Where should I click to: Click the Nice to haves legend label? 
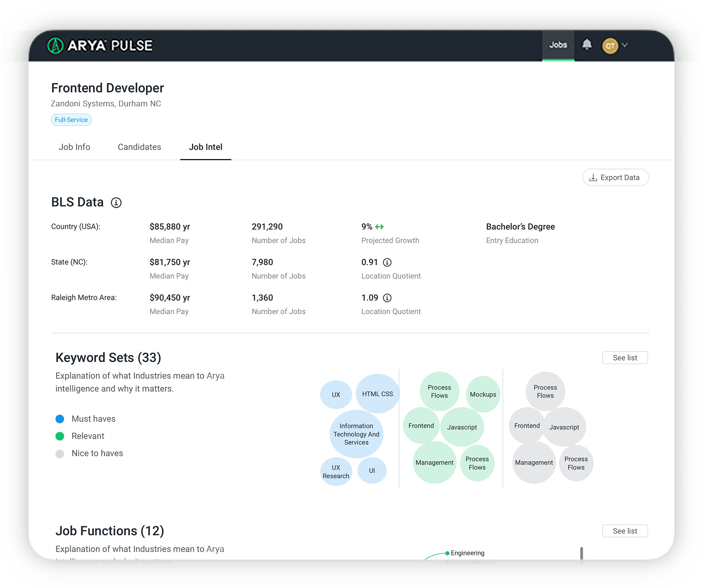(x=97, y=453)
